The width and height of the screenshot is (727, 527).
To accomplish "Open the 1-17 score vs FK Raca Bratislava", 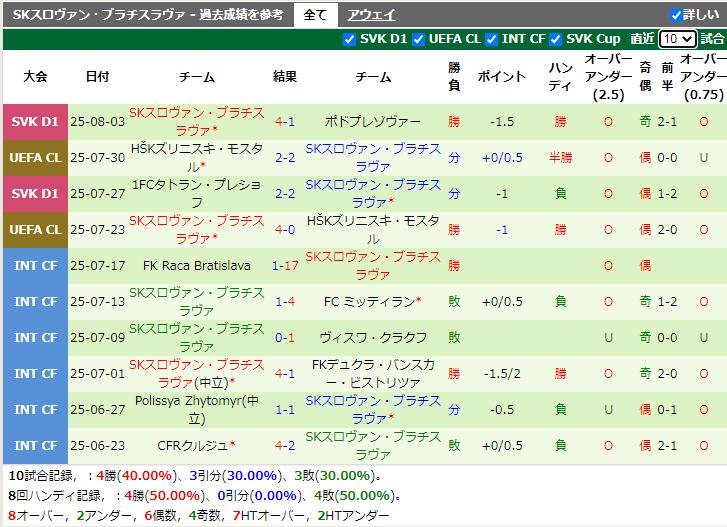I will point(285,266).
